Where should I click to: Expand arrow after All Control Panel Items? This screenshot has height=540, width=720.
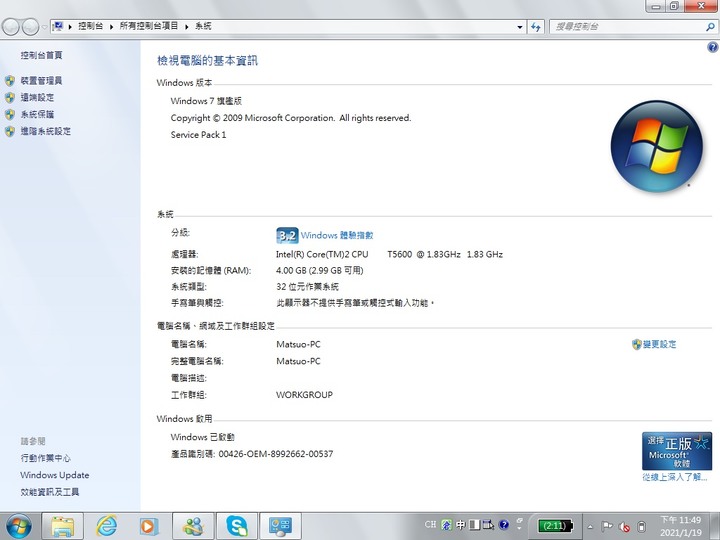(187, 27)
